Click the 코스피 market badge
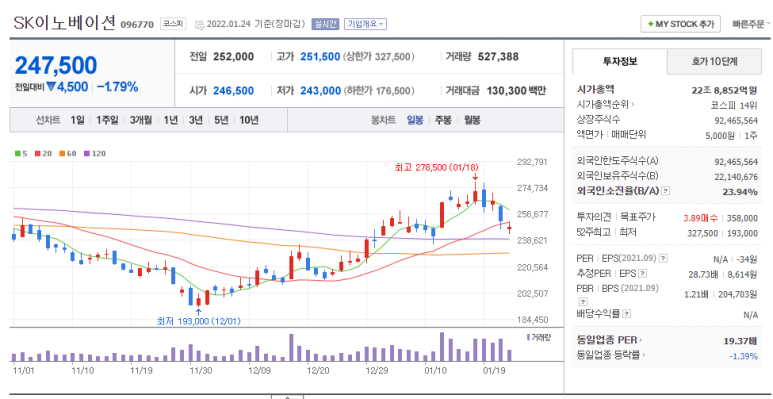This screenshot has width=773, height=399. pos(173,24)
